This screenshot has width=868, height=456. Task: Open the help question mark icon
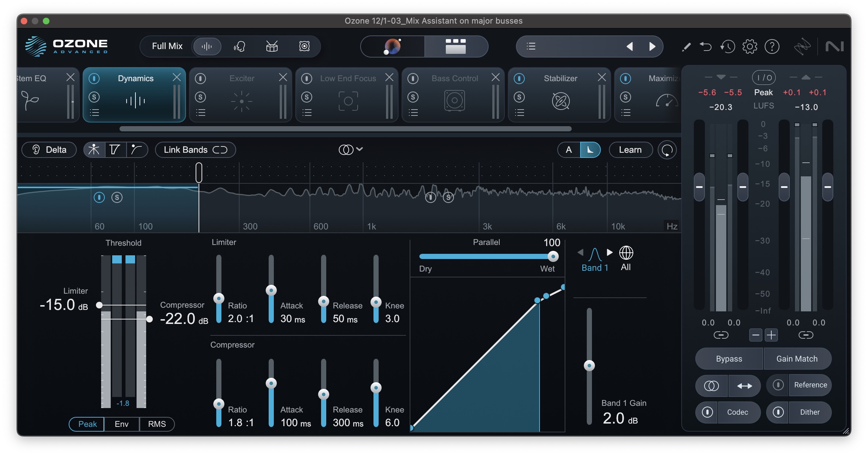(772, 47)
